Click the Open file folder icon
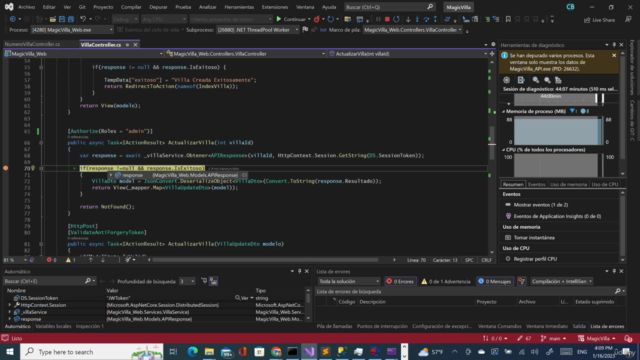Screen dimensions: 640x360 coord(53,19)
